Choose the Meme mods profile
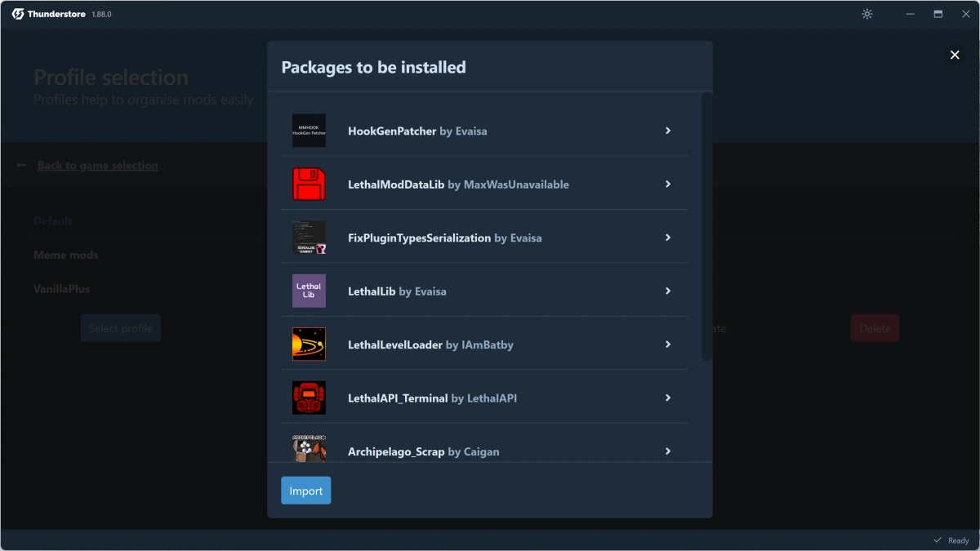Screen dimensions: 980x551 coord(66,255)
